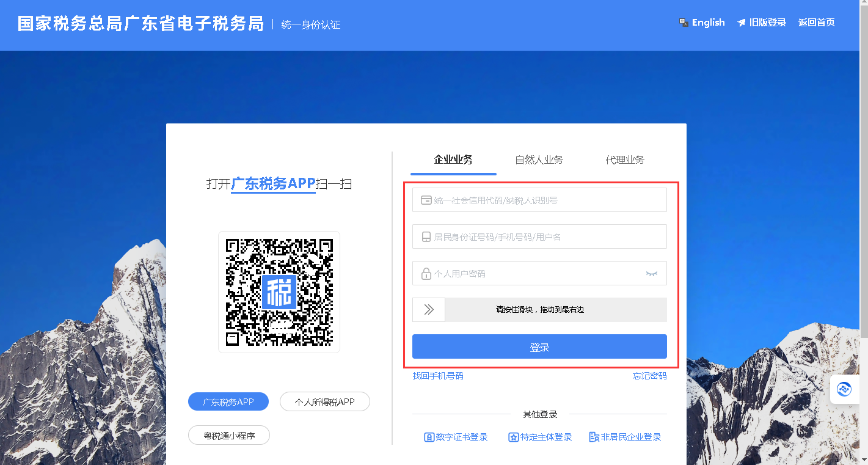This screenshot has width=868, height=465.
Task: Click the padlock icon in password field
Action: coord(426,274)
